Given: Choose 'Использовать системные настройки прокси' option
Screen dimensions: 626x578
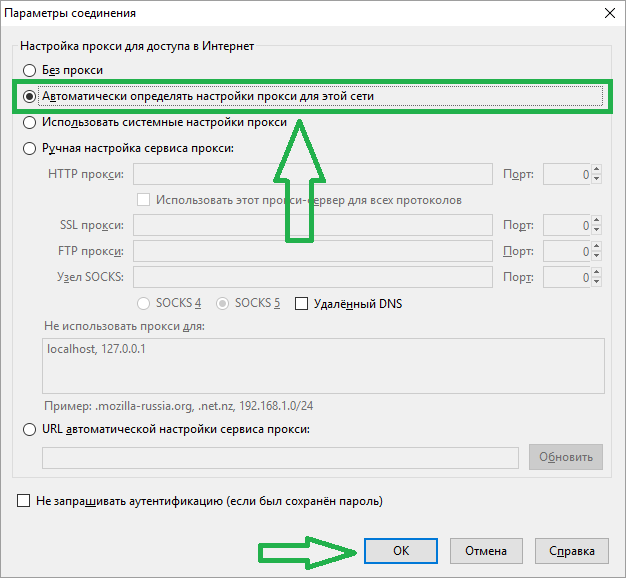Looking at the screenshot, I should 28,123.
